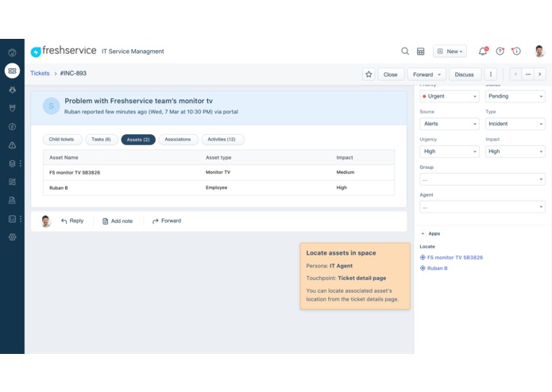This screenshot has height=392, width=552.
Task: Open the more actions vertical dots
Action: point(491,74)
